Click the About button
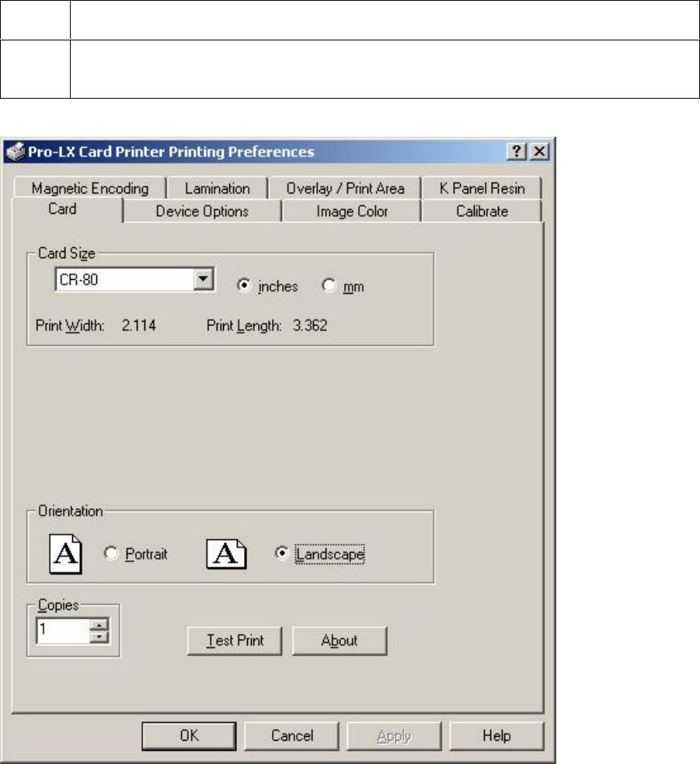700x764 pixels. click(340, 640)
